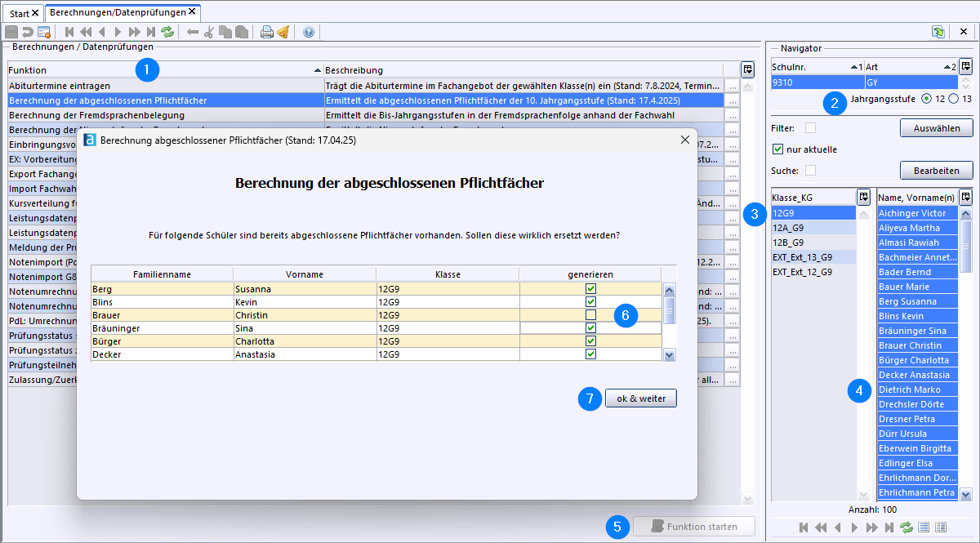Click the scissors cut icon in the toolbar
Image resolution: width=980 pixels, height=543 pixels.
point(208,33)
